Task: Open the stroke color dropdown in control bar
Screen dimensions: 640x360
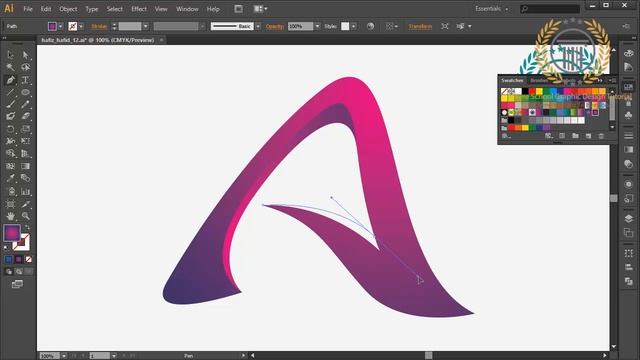Action: [81, 26]
